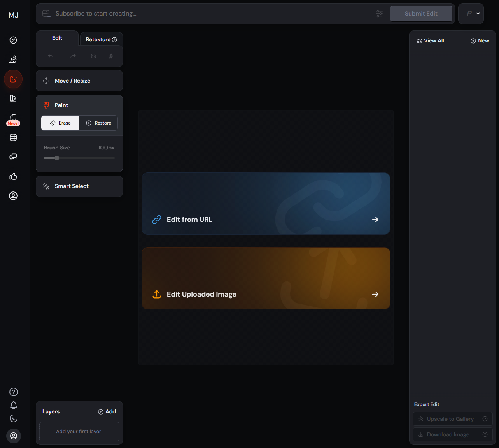
Task: Select the Edit tab
Action: pyautogui.click(x=57, y=38)
